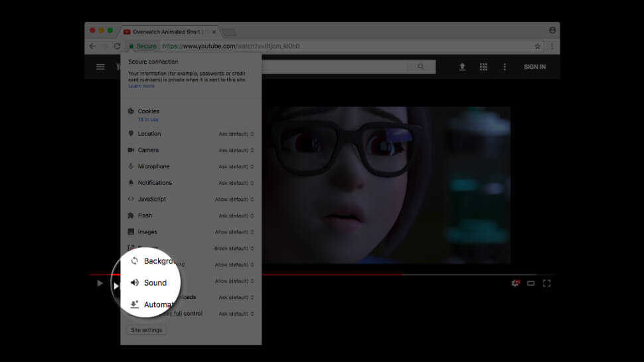Open the YouTube hamburger guide menu

pyautogui.click(x=100, y=67)
